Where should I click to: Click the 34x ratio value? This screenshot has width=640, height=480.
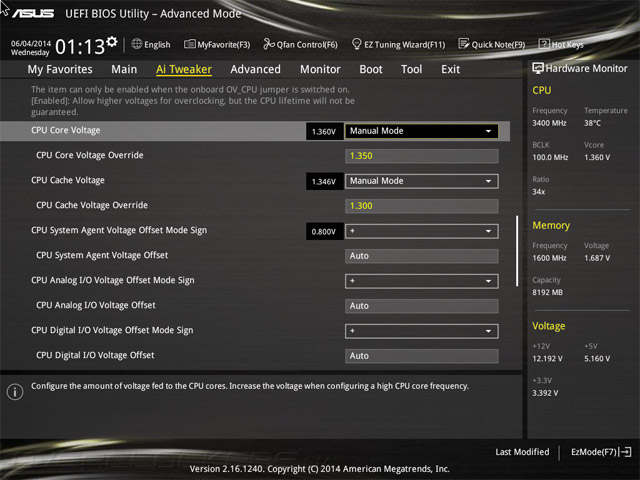(538, 191)
